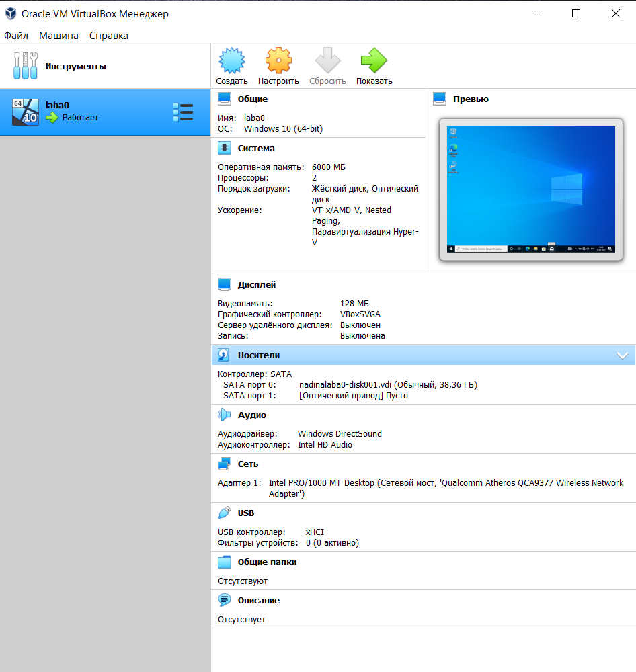This screenshot has width=636, height=672.
Task: Click the Работает status text
Action: pyautogui.click(x=81, y=118)
